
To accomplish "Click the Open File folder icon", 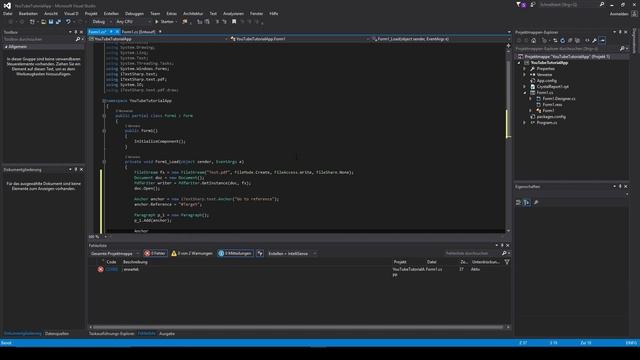I will (x=43, y=22).
